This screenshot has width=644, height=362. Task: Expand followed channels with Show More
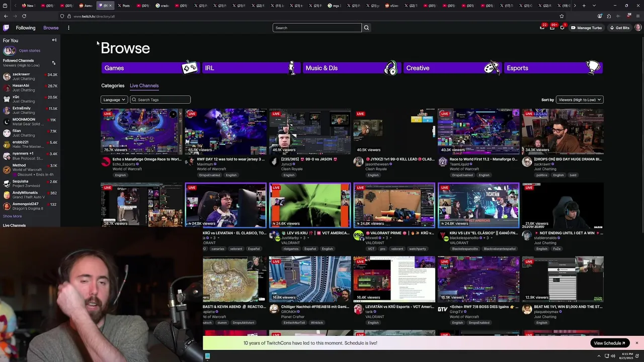pos(12,216)
